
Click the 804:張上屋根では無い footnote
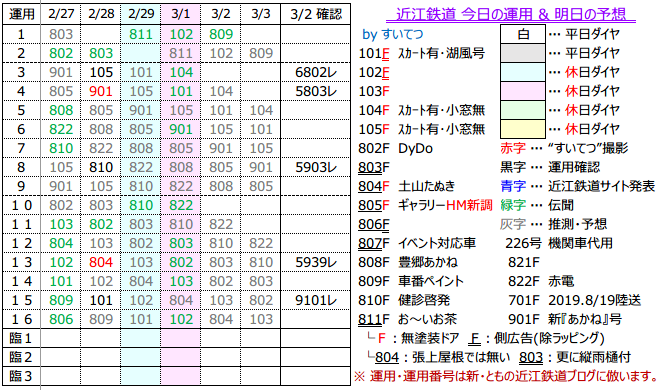click(439, 357)
